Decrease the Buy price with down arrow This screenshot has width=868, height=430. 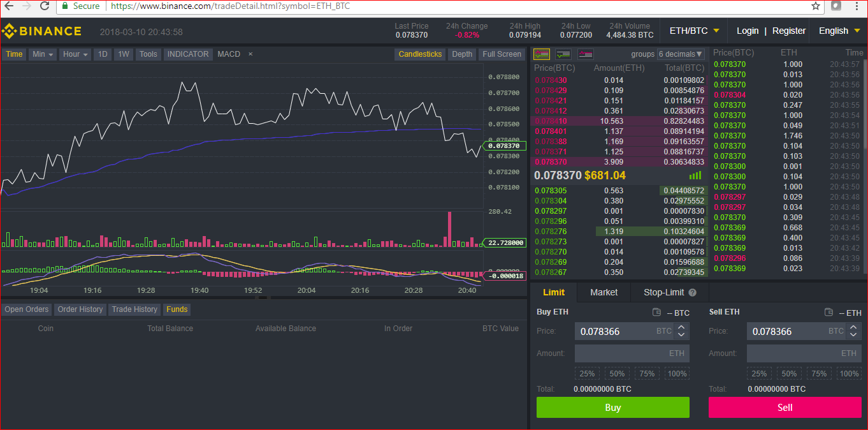pos(681,335)
